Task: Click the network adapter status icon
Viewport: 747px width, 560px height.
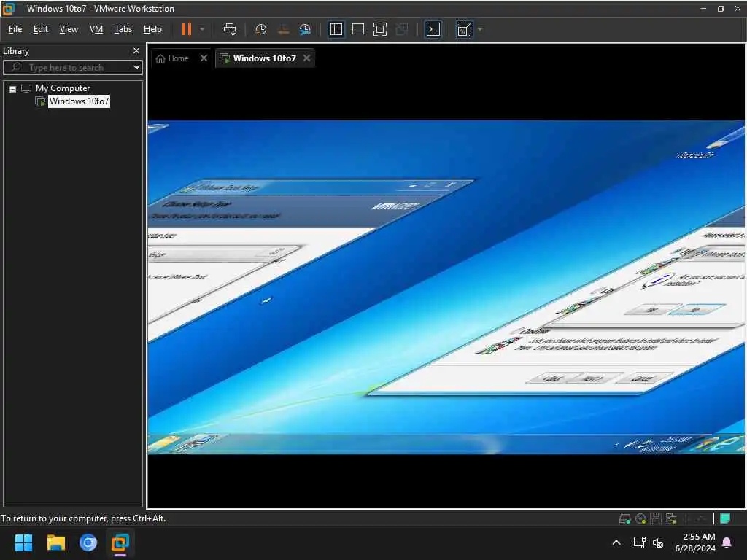Action: (672, 519)
